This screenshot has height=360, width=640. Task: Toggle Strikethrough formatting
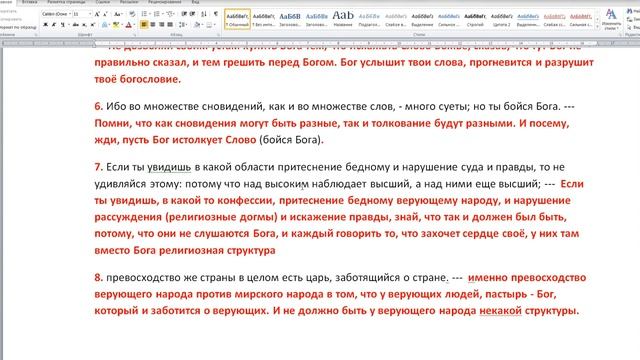76,25
